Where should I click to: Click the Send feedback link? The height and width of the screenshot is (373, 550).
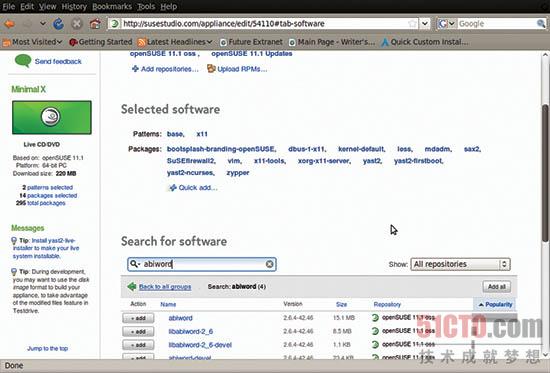tap(58, 61)
